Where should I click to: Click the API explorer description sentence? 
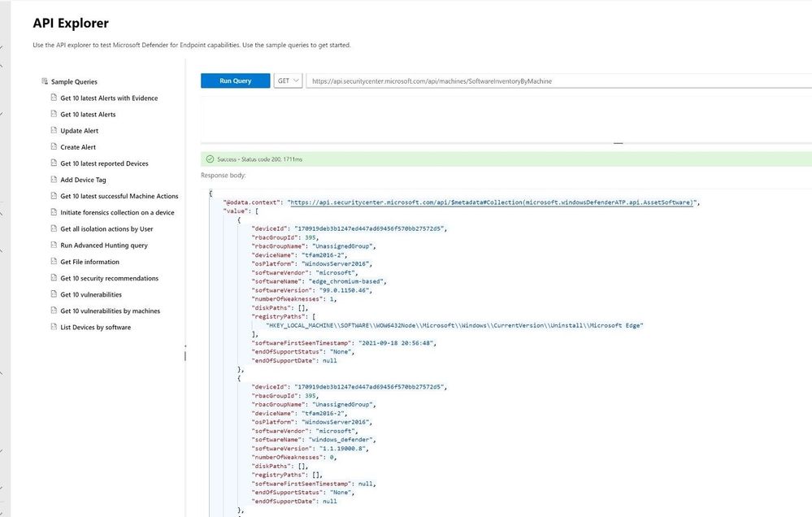click(x=192, y=45)
